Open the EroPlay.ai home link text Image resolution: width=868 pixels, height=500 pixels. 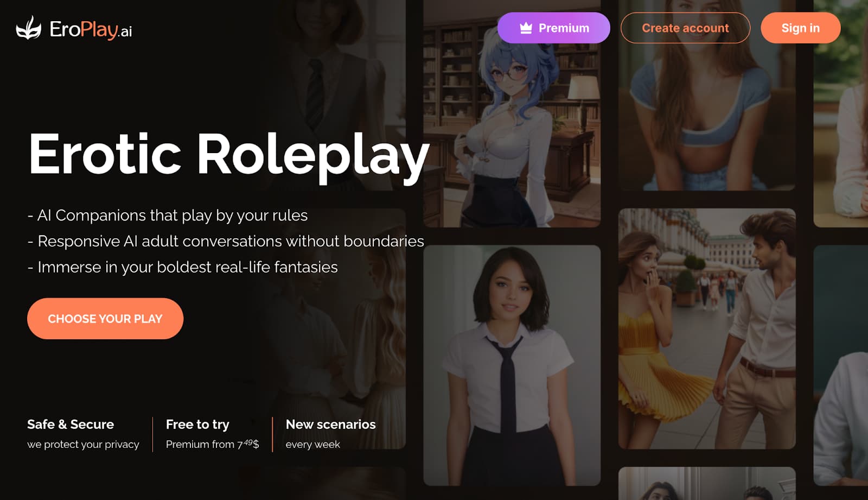click(x=91, y=30)
